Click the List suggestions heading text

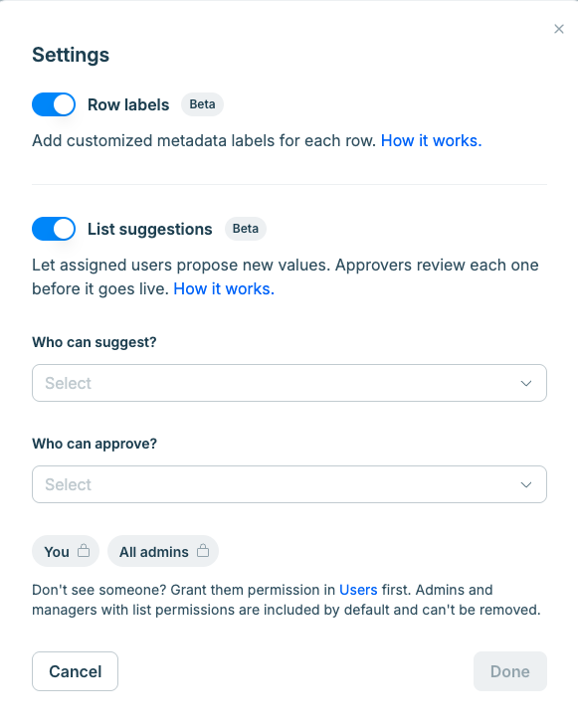pos(150,230)
